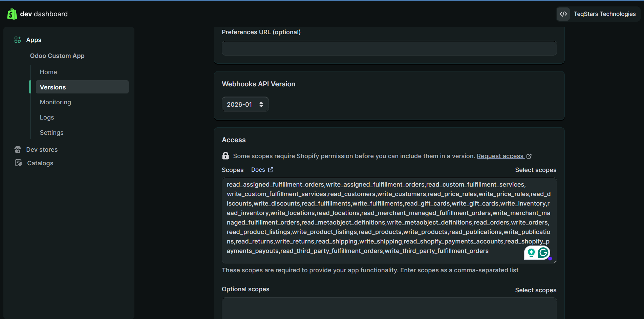The height and width of the screenshot is (319, 644).
Task: Click Select scopes beside Optional scopes
Action: (536, 290)
